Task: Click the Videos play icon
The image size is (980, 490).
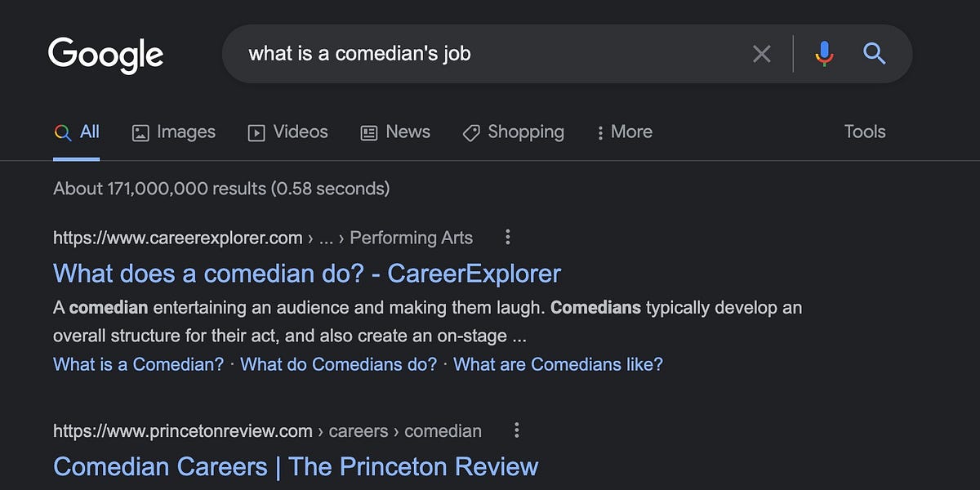Action: pos(256,131)
